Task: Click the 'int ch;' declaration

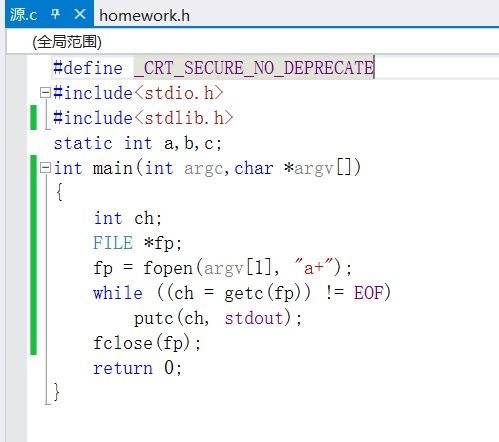Action: pos(128,218)
